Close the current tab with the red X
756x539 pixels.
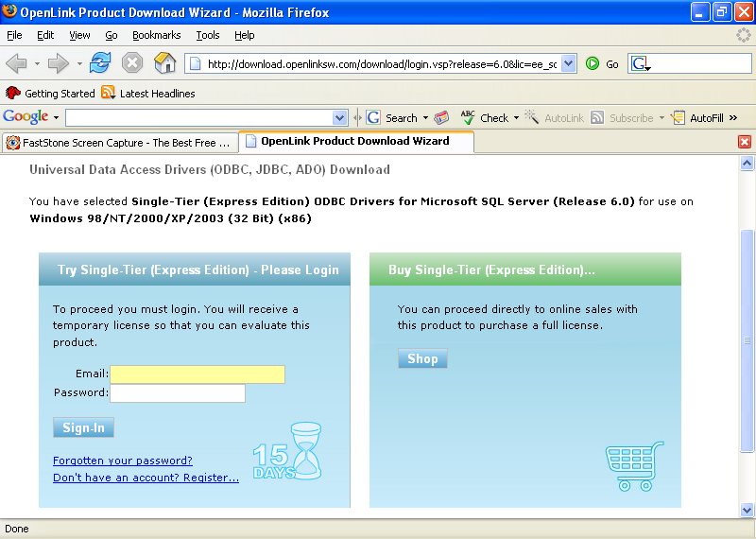tap(745, 142)
